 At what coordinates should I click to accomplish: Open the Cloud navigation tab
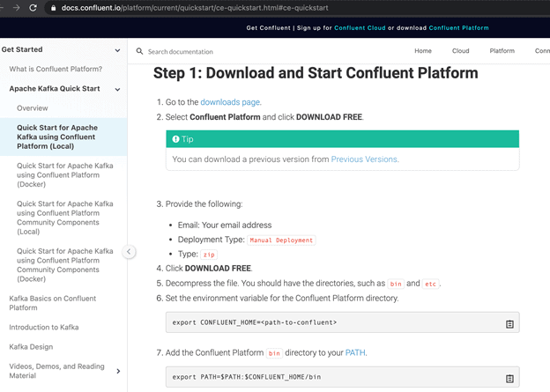point(460,51)
